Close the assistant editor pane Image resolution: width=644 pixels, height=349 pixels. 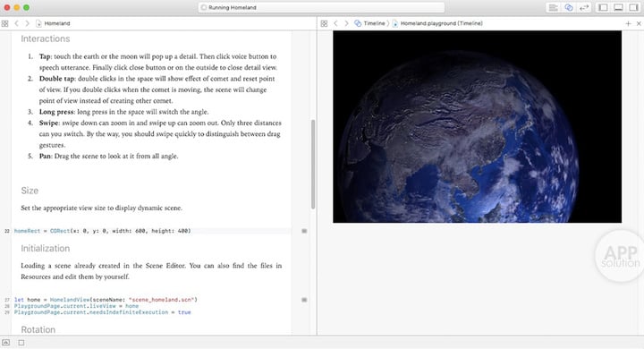pos(639,23)
